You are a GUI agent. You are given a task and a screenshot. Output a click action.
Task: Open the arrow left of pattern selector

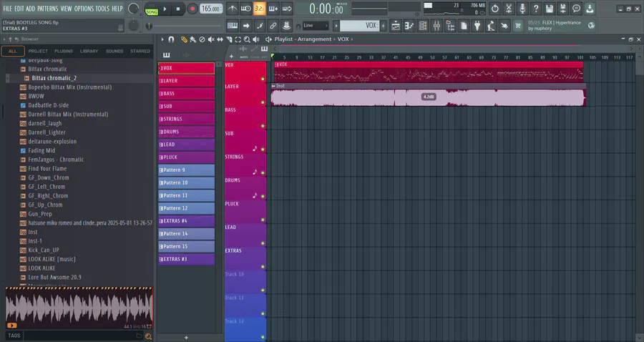point(336,26)
